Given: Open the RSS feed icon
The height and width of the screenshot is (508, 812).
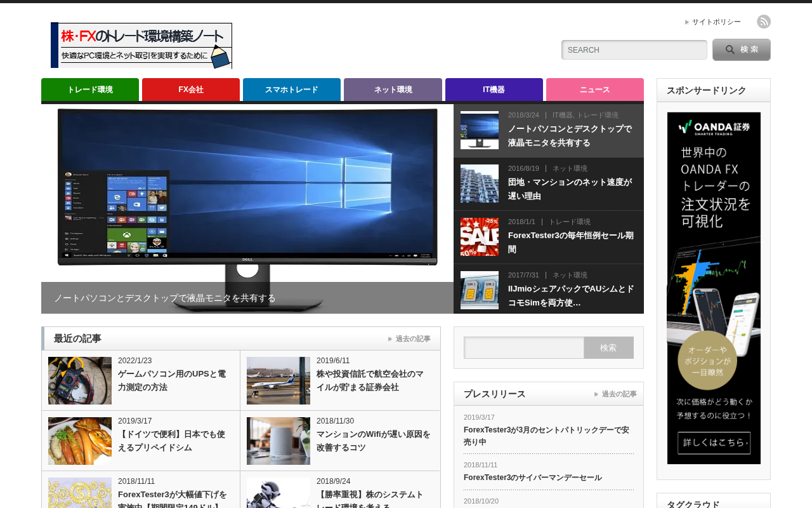Looking at the screenshot, I should 764,22.
